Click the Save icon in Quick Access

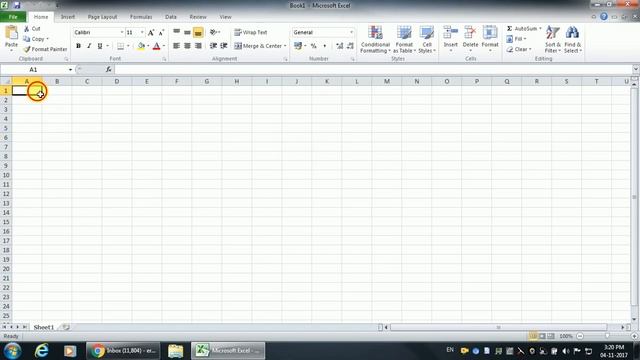coord(17,5)
